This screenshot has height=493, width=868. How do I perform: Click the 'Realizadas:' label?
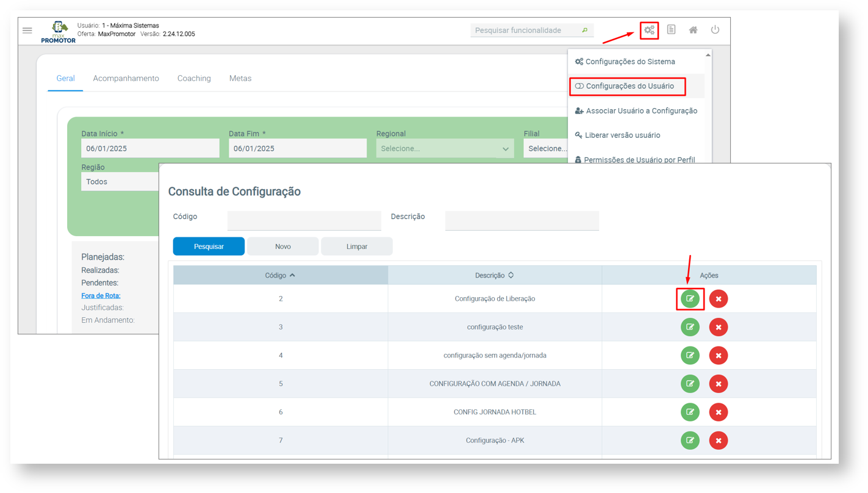tap(100, 270)
